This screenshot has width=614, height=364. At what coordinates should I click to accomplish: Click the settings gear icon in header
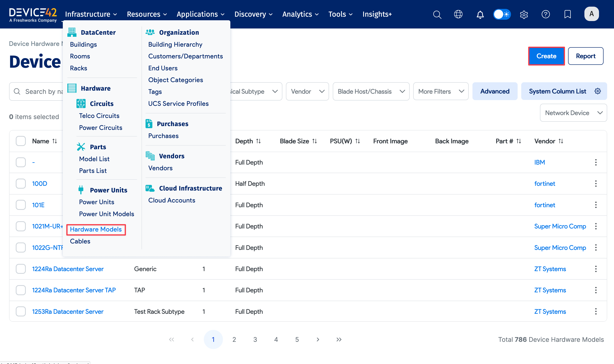point(524,14)
